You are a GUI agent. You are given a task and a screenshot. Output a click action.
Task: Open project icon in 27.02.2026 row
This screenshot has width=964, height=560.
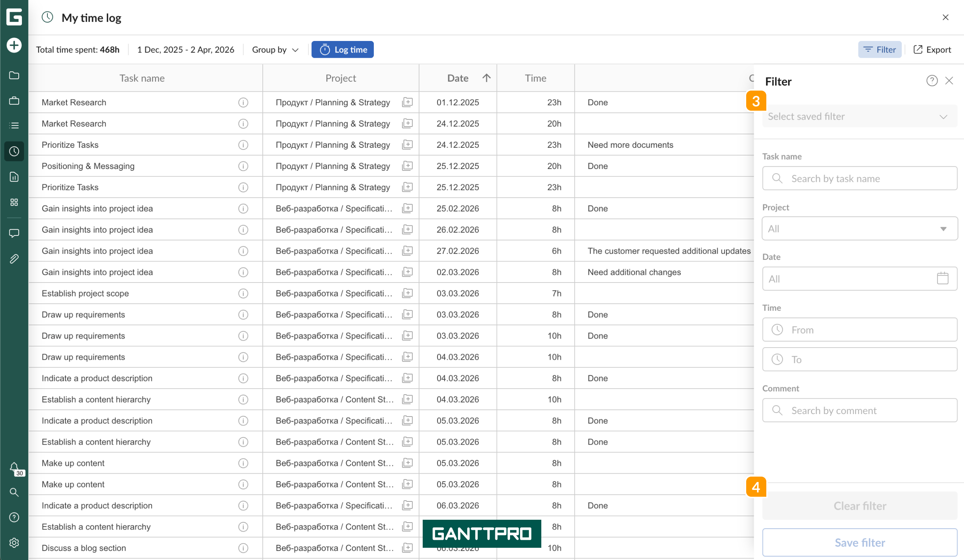pos(407,251)
